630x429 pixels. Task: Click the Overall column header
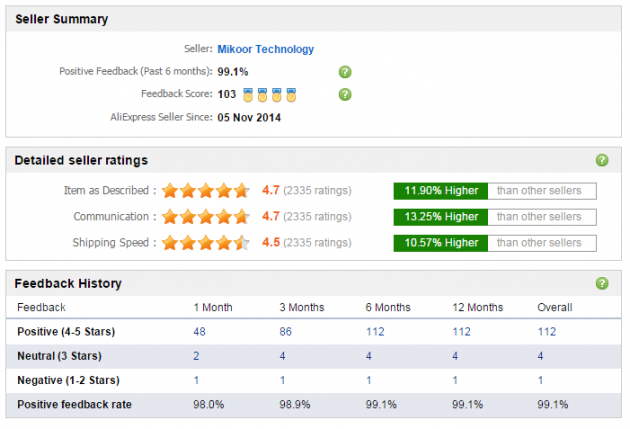553,307
